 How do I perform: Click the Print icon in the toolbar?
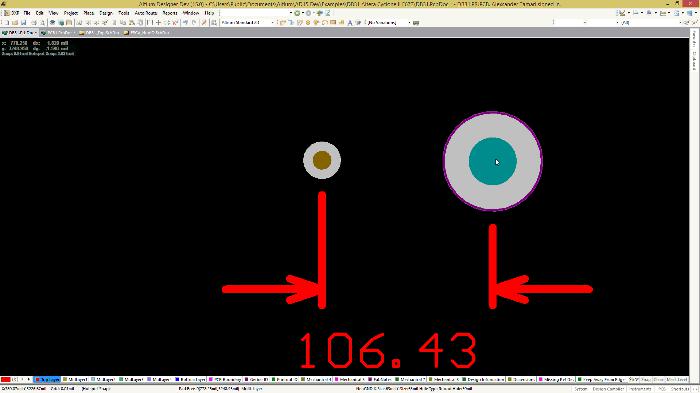33,22
